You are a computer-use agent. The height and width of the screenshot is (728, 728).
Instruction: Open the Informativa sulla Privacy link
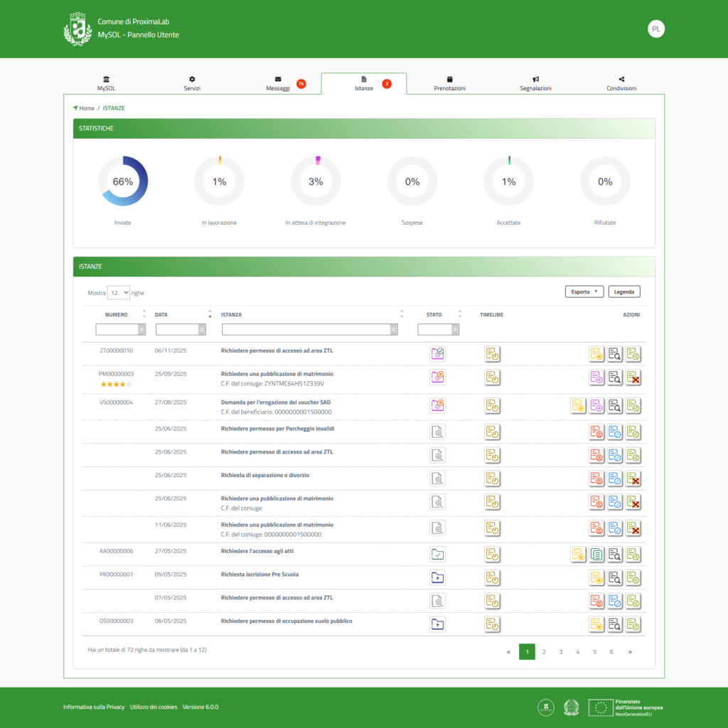click(x=94, y=707)
